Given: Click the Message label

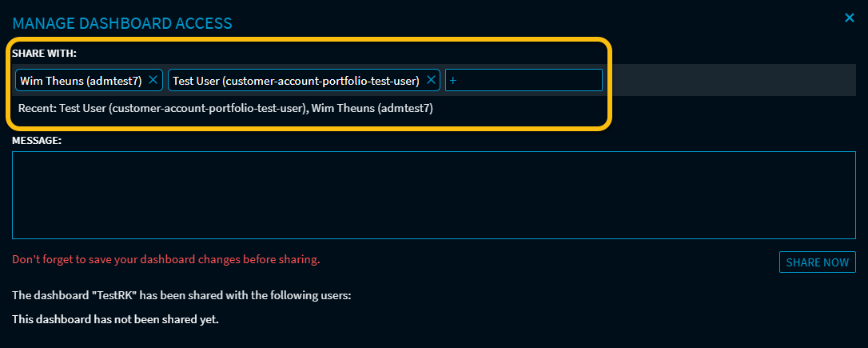Looking at the screenshot, I should (x=37, y=141).
